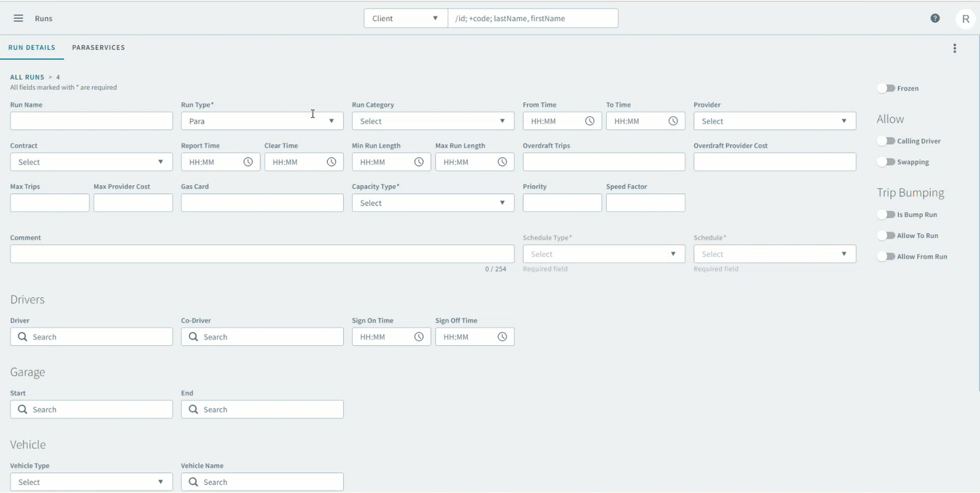The image size is (980, 493).
Task: Toggle the Is Bump Run switch
Action: (x=886, y=215)
